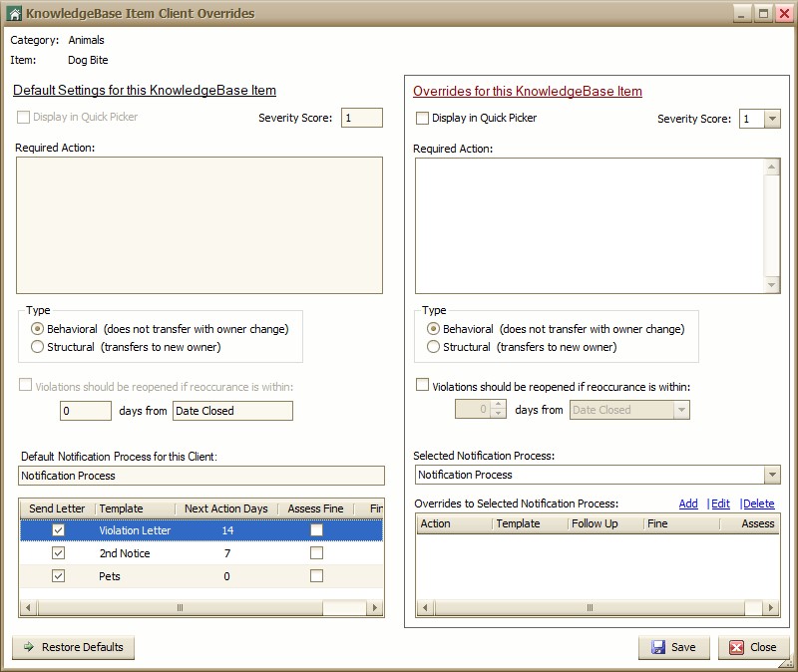Viewport: 798px width, 672px height.
Task: Uncheck Send Letter for Pets row
Action: [59, 576]
